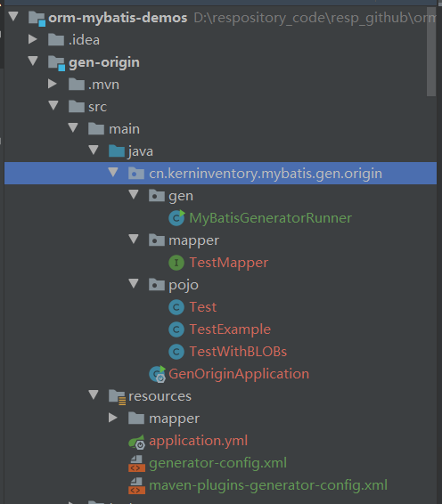442x504 pixels.
Task: Click the gen-origin module folder icon
Action: [57, 62]
